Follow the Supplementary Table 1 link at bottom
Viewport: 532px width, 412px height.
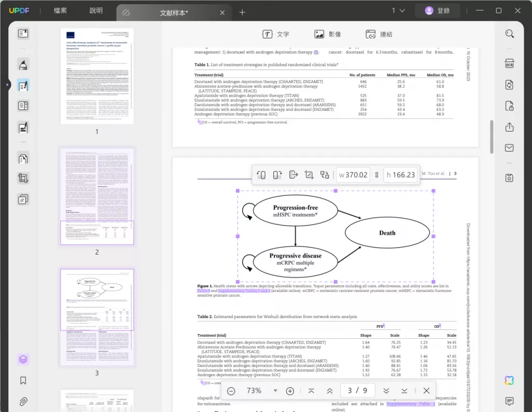[x=410, y=404]
